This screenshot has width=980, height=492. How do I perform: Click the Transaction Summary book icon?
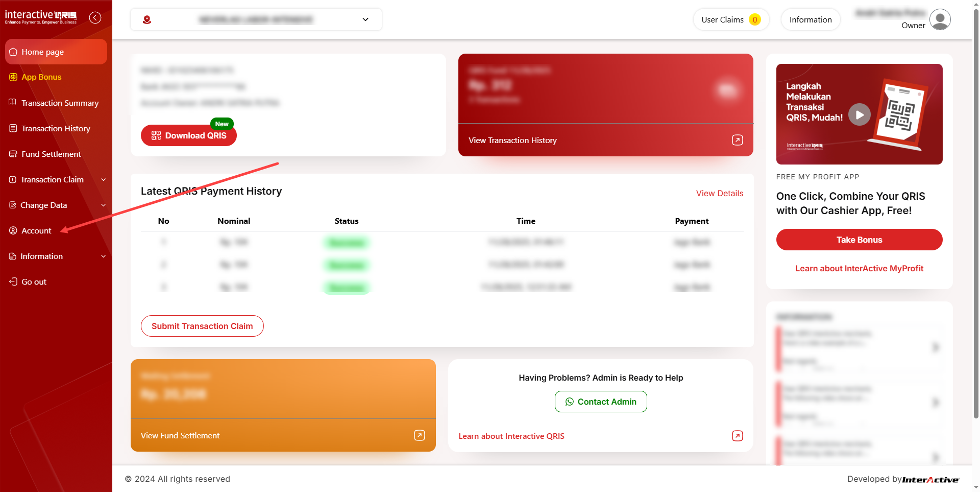pyautogui.click(x=13, y=102)
